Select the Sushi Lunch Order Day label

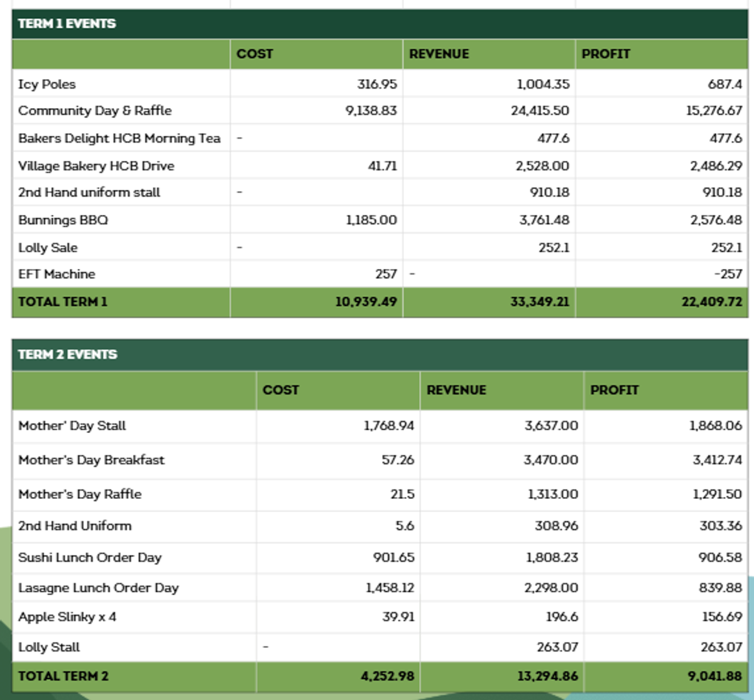tap(90, 557)
